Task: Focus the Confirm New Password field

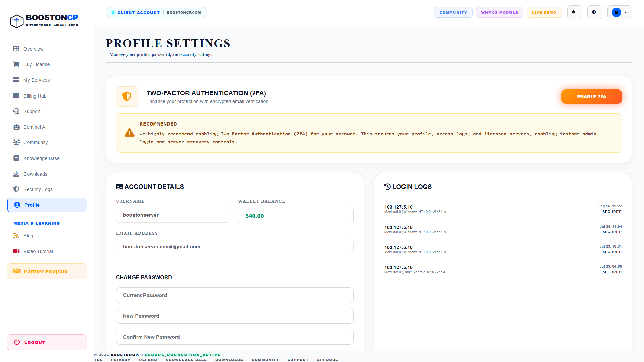Action: tap(234, 337)
